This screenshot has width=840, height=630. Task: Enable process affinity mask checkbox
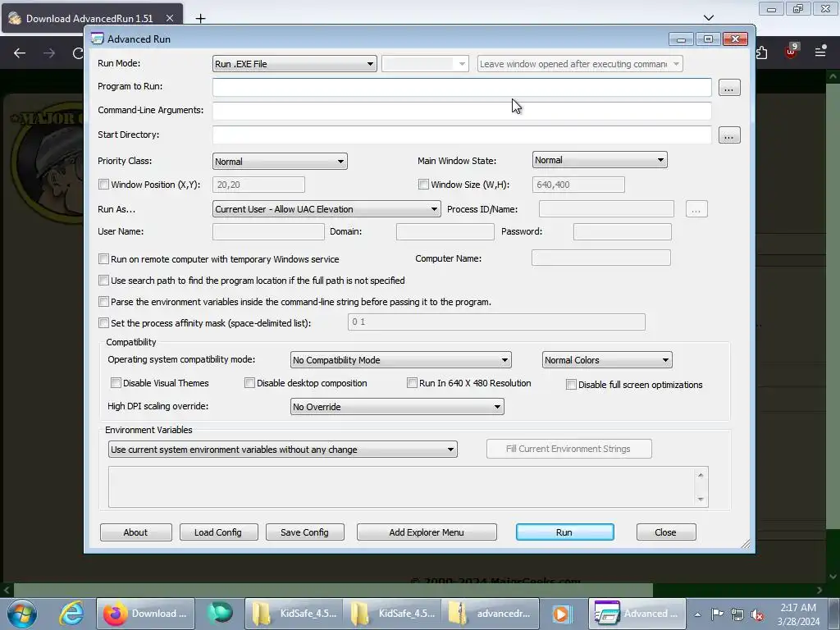pyautogui.click(x=104, y=323)
